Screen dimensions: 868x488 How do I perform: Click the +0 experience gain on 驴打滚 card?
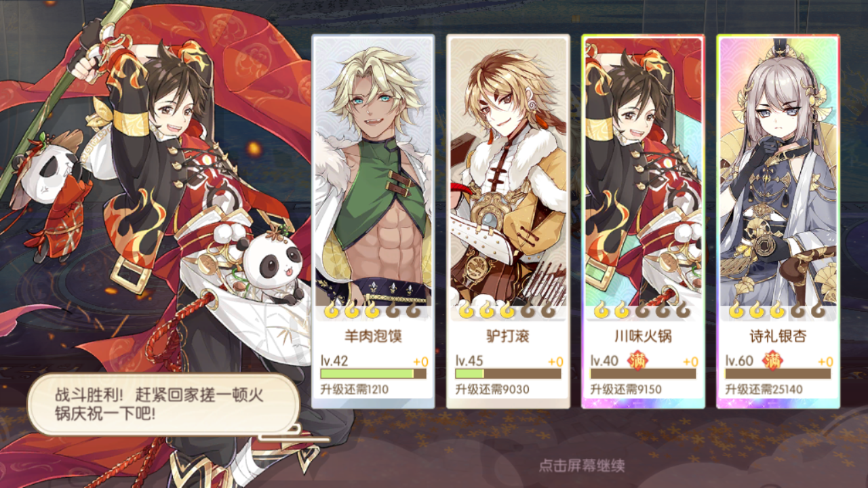coord(555,362)
